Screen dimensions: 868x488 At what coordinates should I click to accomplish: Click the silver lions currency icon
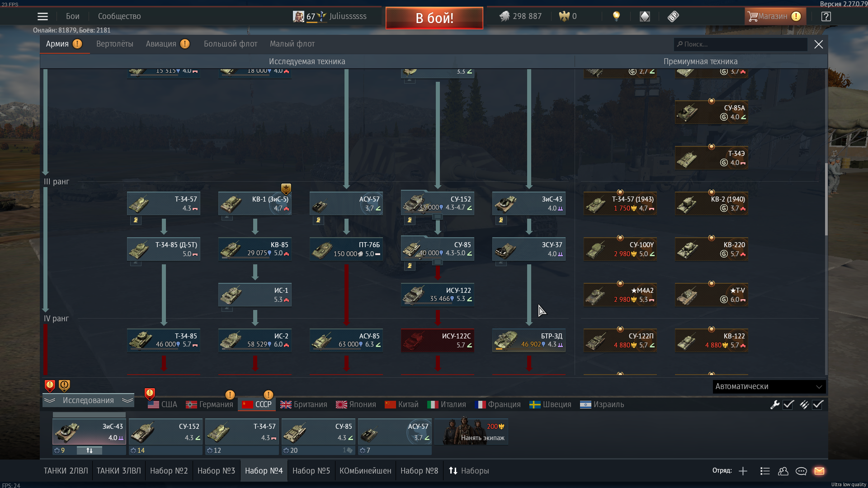504,16
